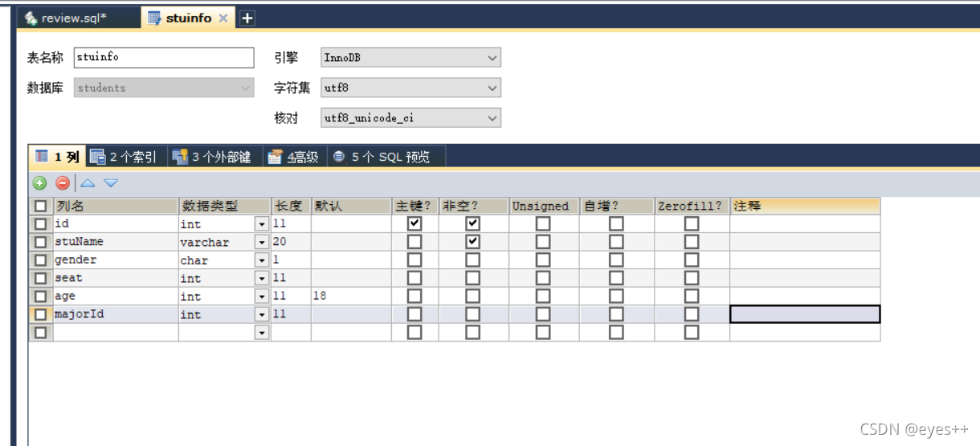Click the Unsigned column header
The width and height of the screenshot is (980, 446).
point(543,206)
